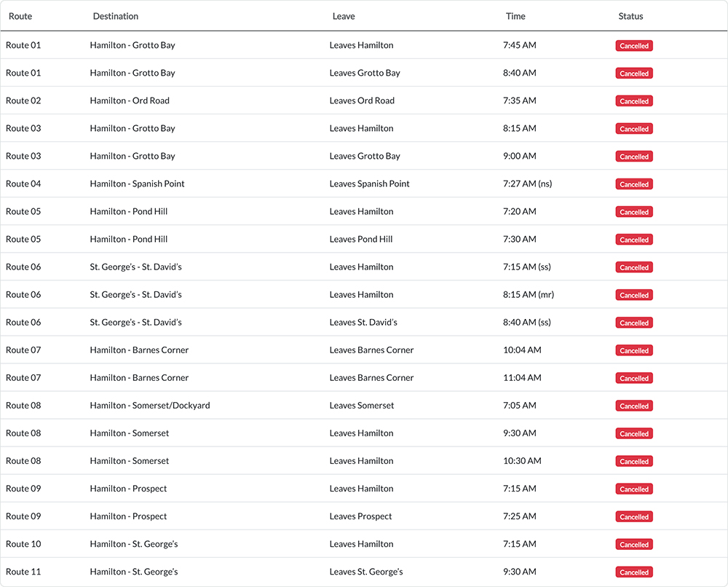Click the Status column header

click(630, 16)
